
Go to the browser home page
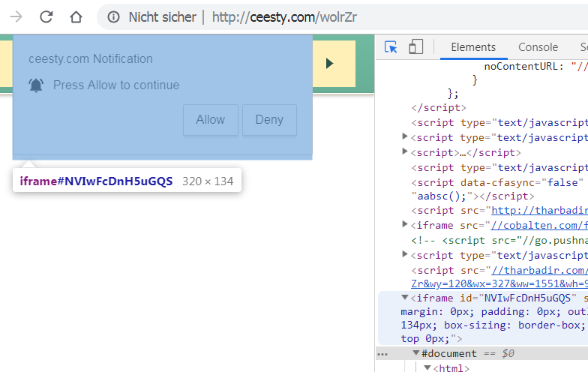pos(76,16)
